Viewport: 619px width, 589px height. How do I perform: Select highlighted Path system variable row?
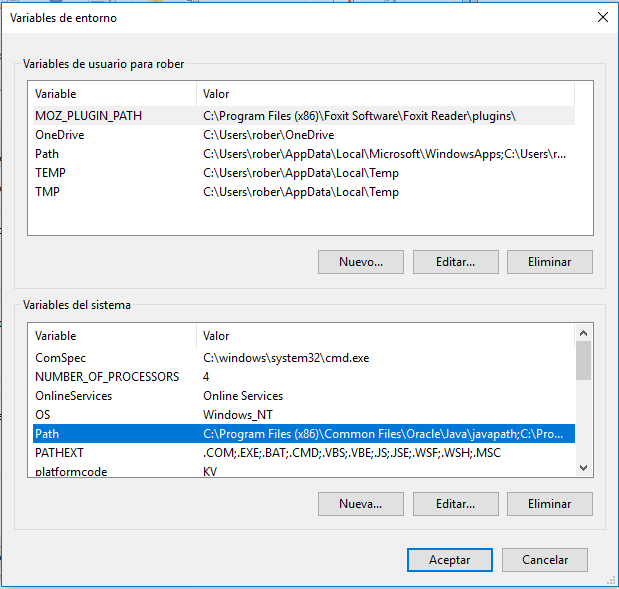(304, 433)
